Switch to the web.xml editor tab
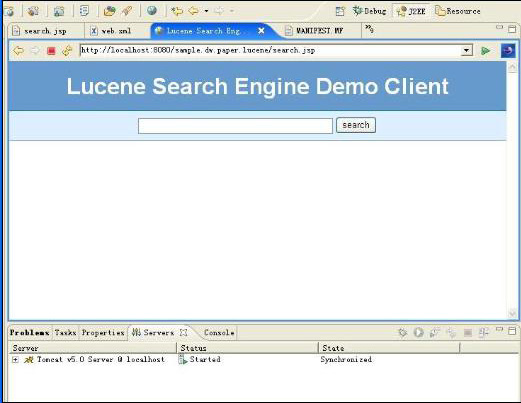The width and height of the screenshot is (521, 403). (x=116, y=31)
